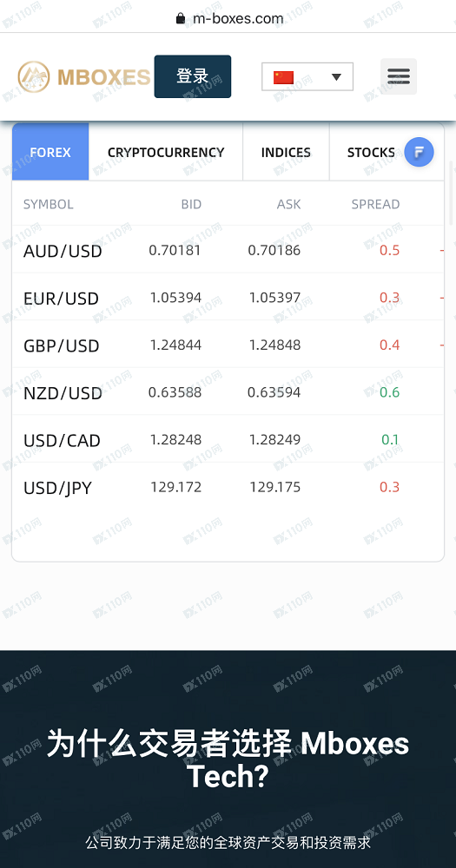This screenshot has height=868, width=456.
Task: Open the CRYPTOCURRENCY tab
Action: pos(166,152)
